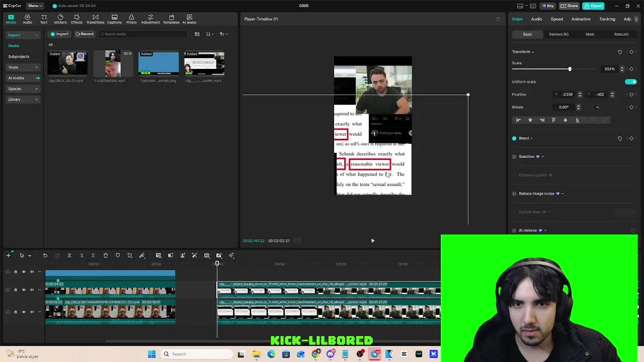Open the CapCut Menu dropdown

(x=35, y=6)
